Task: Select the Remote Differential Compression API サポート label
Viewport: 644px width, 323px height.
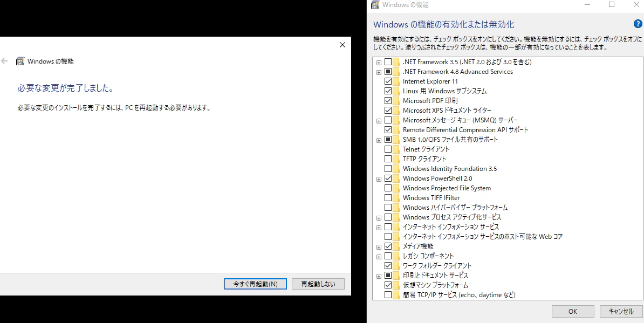Action: [465, 130]
